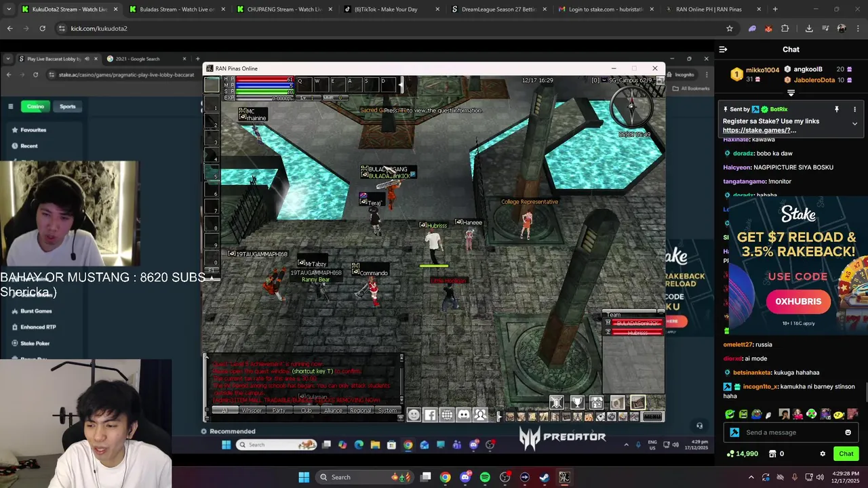Switch to DreamLeague Season 27 tab

click(498, 9)
